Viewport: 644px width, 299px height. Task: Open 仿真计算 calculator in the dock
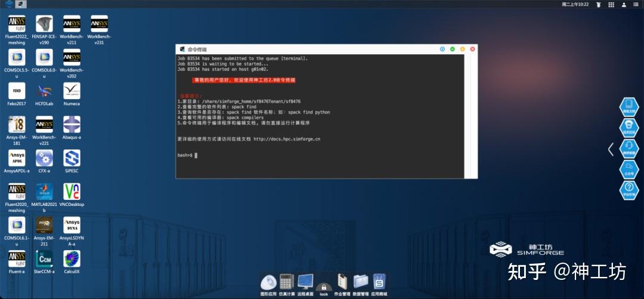click(x=287, y=282)
